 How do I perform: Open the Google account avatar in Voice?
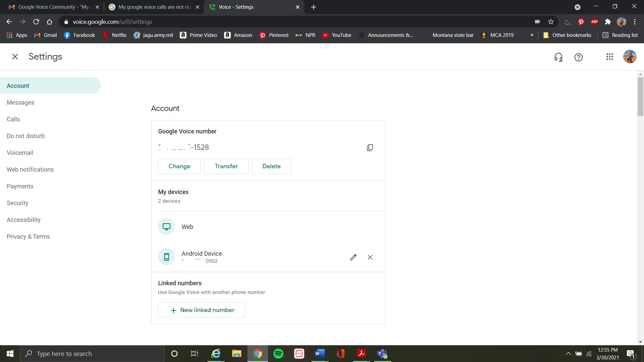[630, 57]
